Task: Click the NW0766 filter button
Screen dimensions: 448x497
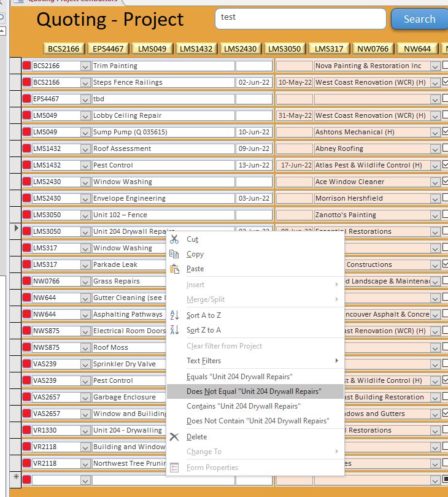Action: tap(373, 48)
